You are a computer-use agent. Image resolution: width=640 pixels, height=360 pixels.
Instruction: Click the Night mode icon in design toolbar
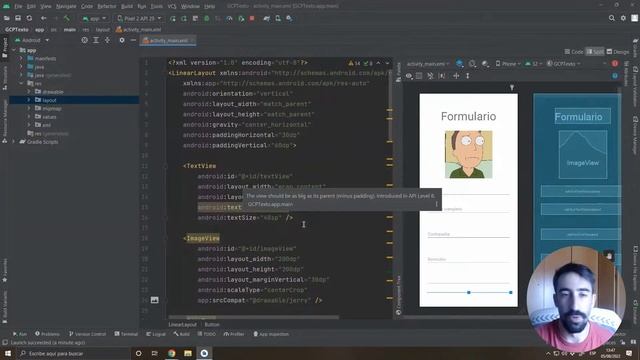485,64
